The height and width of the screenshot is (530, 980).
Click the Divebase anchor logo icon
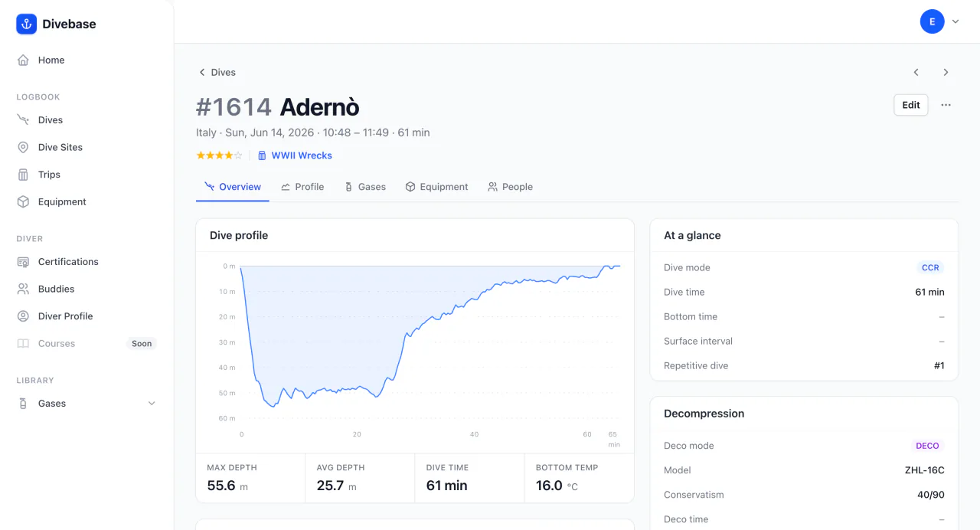pyautogui.click(x=27, y=24)
